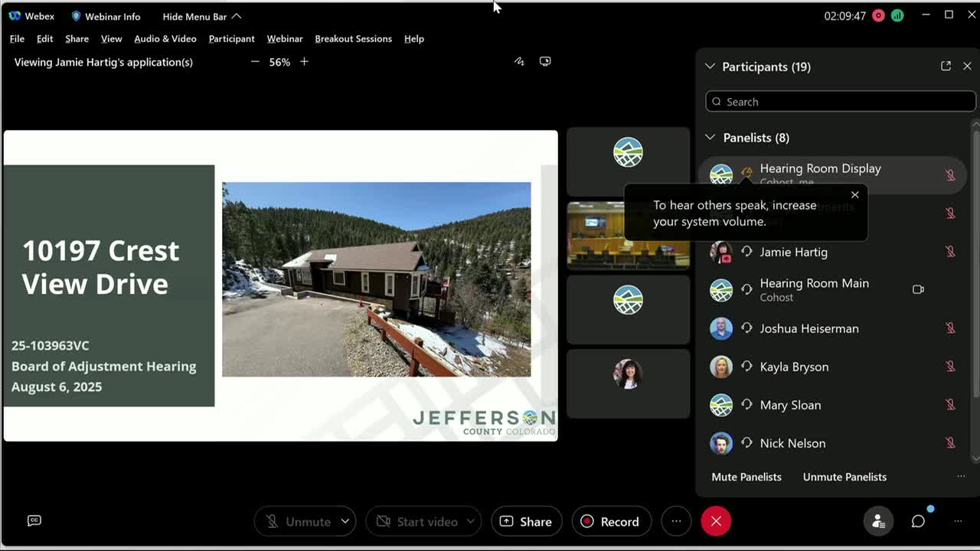This screenshot has width=980, height=551.
Task: Select Mary Sloan in participant list
Action: click(x=790, y=405)
